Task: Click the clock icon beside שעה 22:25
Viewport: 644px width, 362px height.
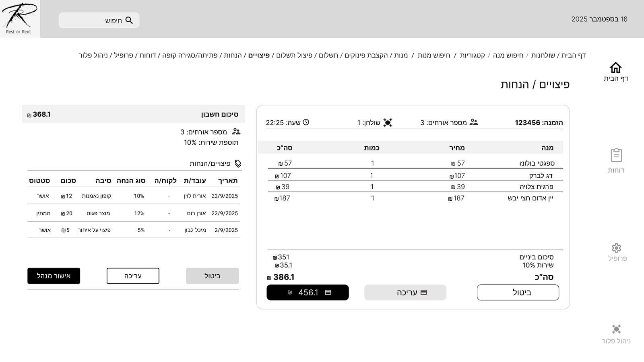Action: click(x=306, y=122)
